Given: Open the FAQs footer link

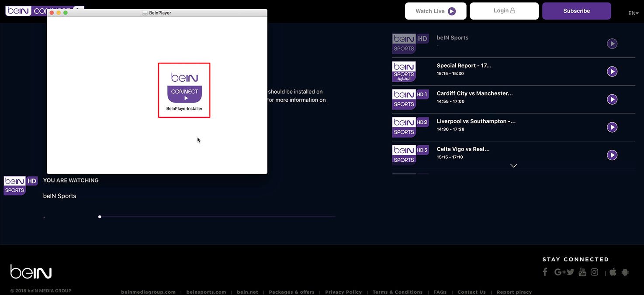Looking at the screenshot, I should click(440, 292).
